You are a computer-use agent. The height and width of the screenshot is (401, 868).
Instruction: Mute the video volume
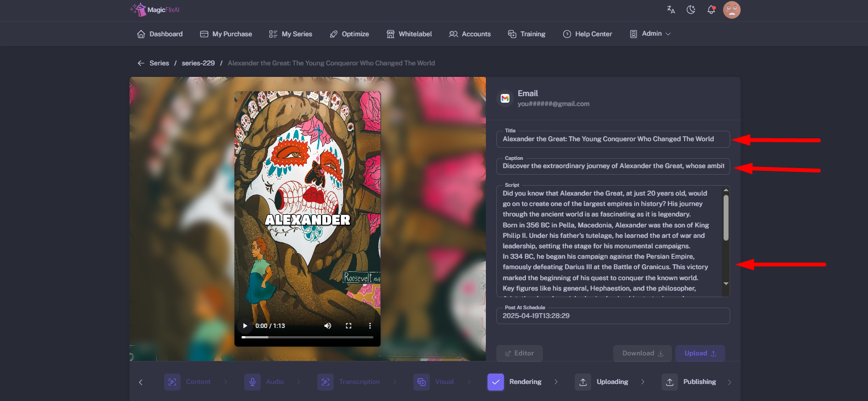[328, 326]
